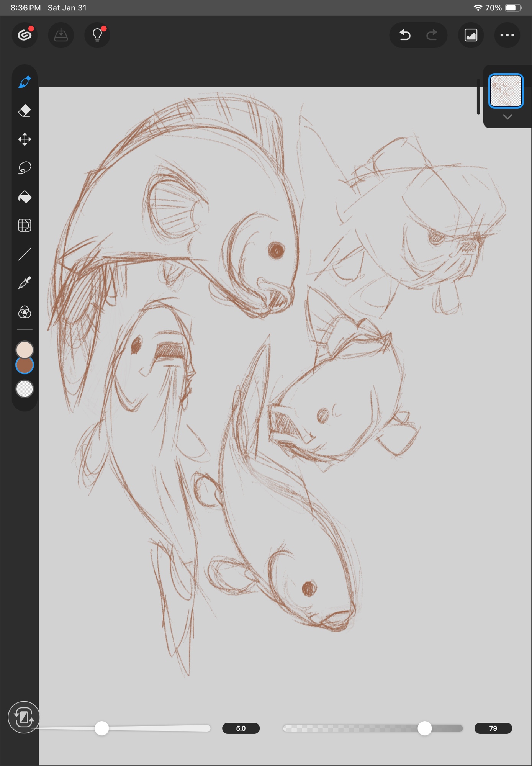
Task: Open the perspective grid tool
Action: point(25,225)
